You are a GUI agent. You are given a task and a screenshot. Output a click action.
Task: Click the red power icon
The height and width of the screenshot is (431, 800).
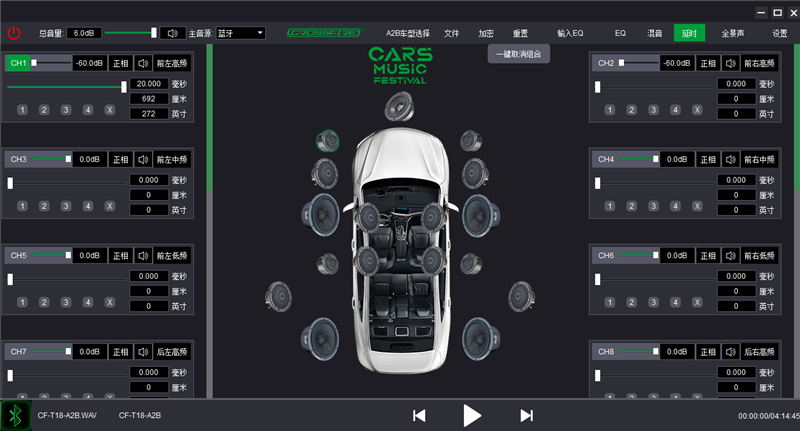pyautogui.click(x=14, y=33)
